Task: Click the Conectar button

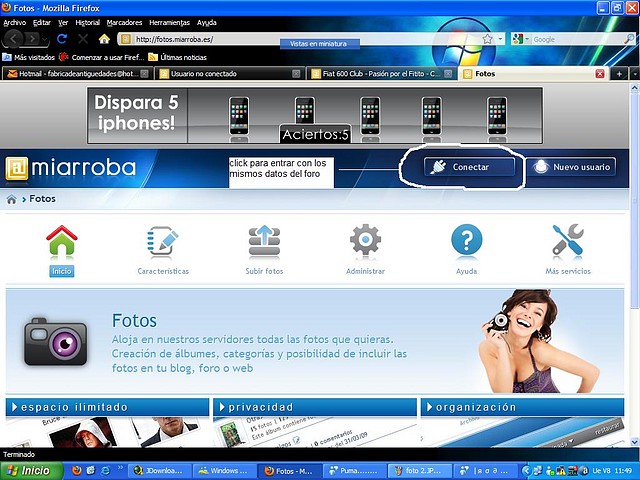Action: click(x=469, y=167)
